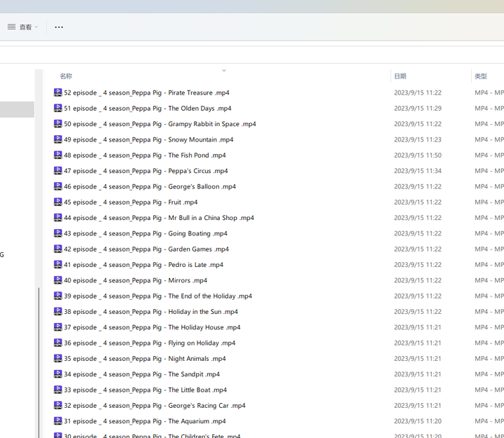Click the file icon for 47 episode Peppa's Circus
Image resolution: width=504 pixels, height=438 pixels.
point(58,171)
